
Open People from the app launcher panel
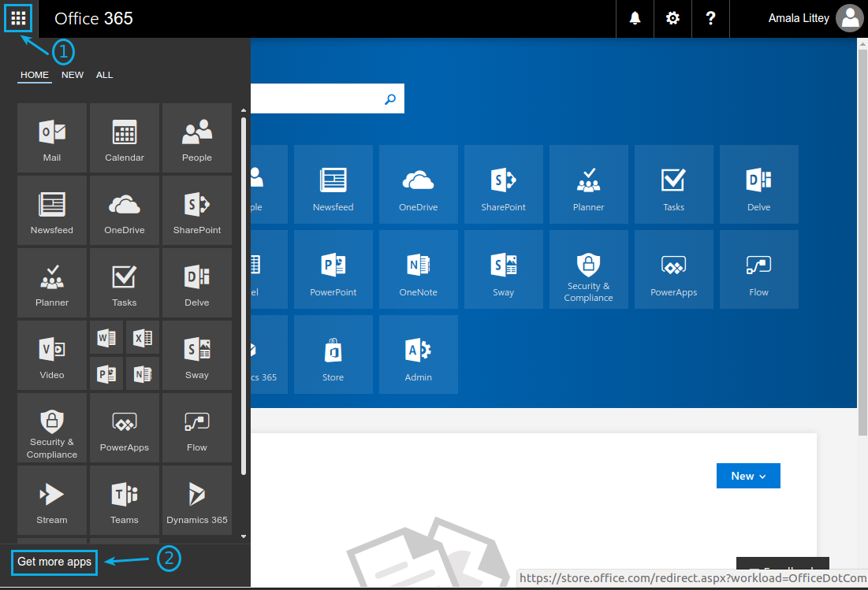click(197, 138)
